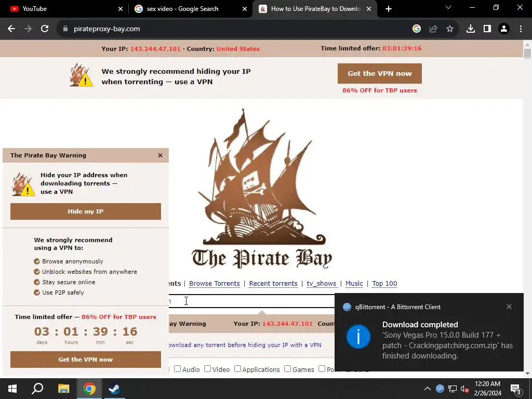
Task: Click the network tray icon
Action: click(453, 389)
